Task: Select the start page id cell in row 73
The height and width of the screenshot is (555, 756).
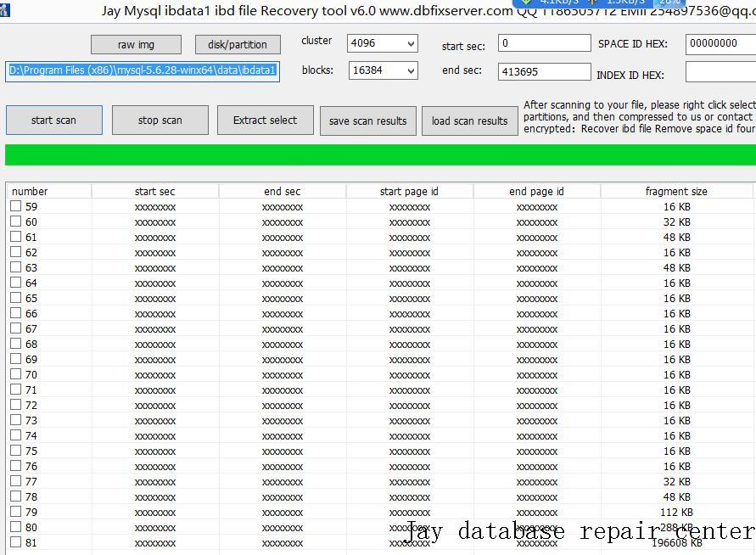Action: [410, 421]
